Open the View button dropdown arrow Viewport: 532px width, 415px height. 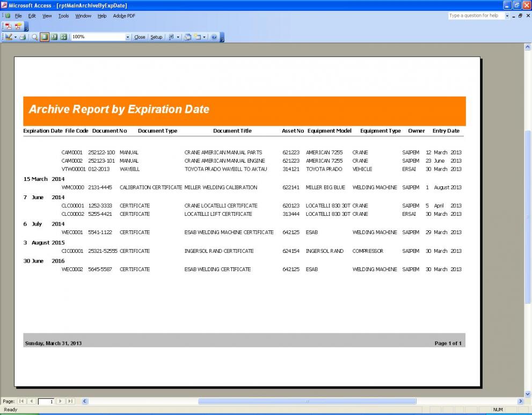15,37
